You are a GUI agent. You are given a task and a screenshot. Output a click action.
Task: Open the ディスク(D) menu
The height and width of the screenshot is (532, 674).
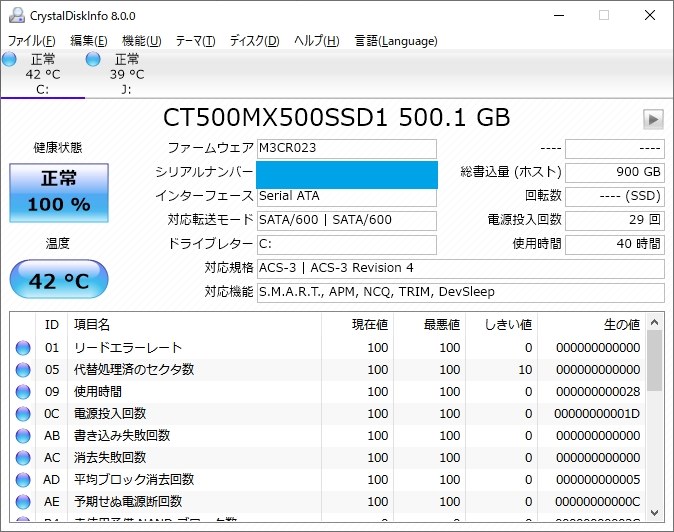pyautogui.click(x=254, y=41)
